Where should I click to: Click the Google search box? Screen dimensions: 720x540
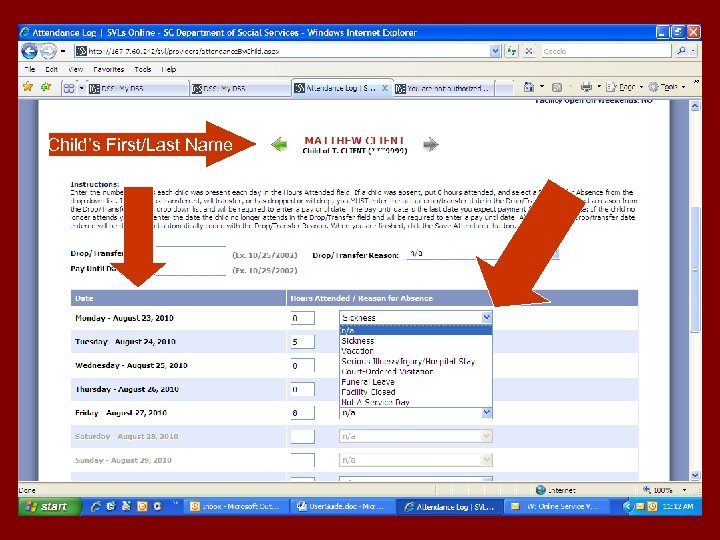(x=606, y=51)
